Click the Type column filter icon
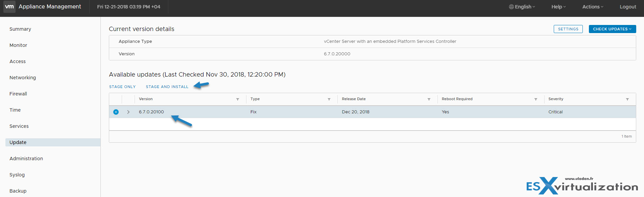Image resolution: width=644 pixels, height=197 pixels. 329,99
